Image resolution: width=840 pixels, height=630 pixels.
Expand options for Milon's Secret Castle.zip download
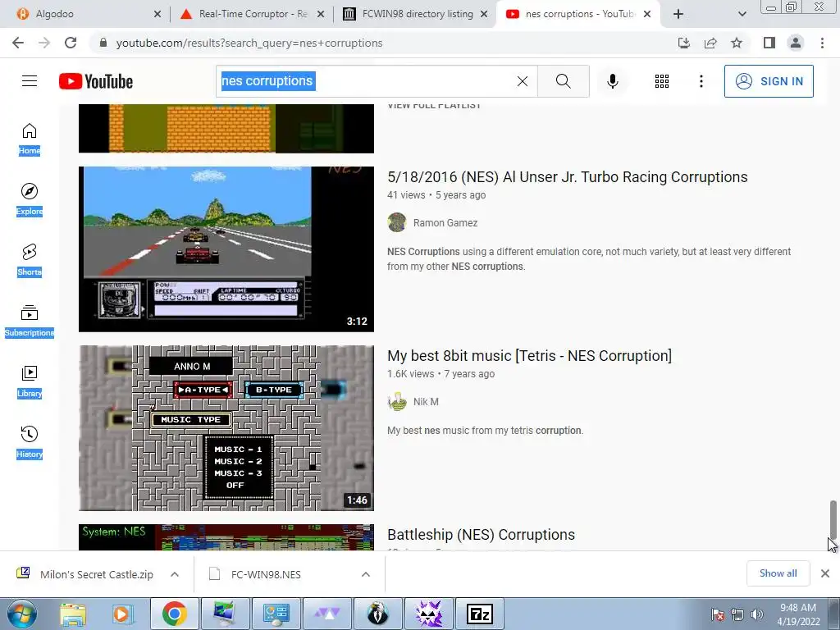pyautogui.click(x=175, y=574)
